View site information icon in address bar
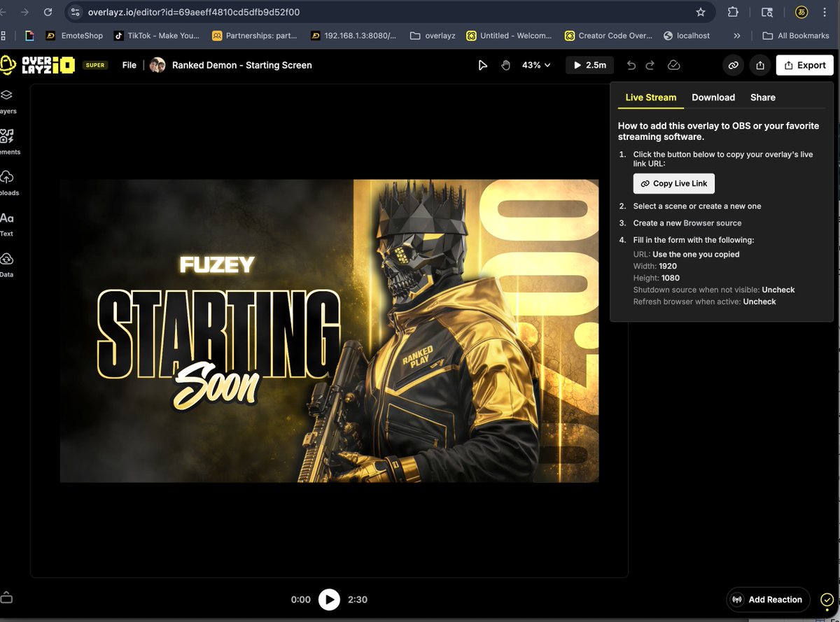The height and width of the screenshot is (622, 840). (x=76, y=12)
